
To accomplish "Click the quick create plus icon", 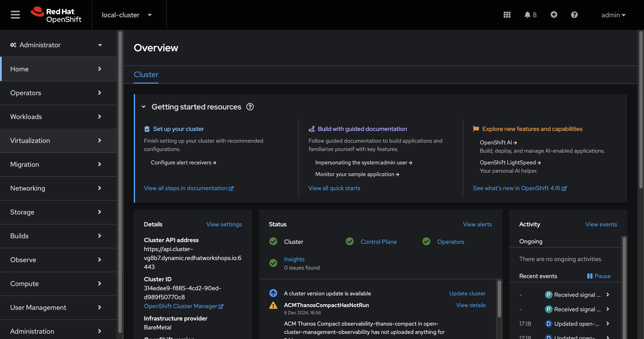I will tap(554, 15).
